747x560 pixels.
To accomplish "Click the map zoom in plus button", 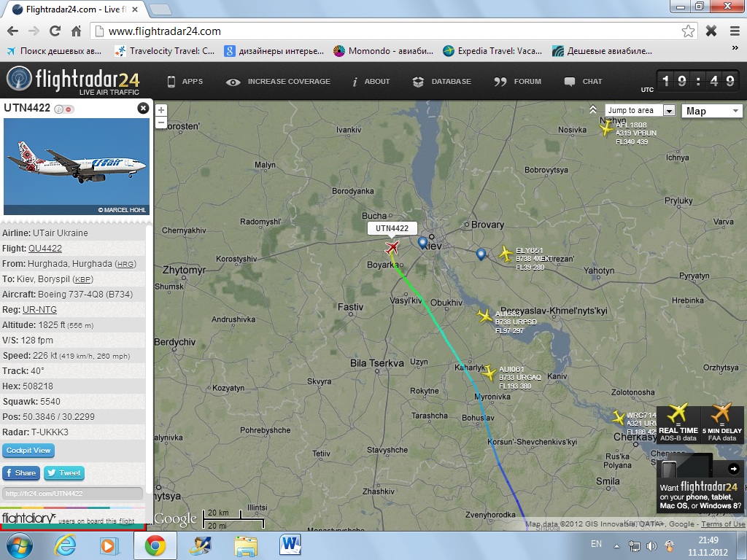I will tap(161, 111).
